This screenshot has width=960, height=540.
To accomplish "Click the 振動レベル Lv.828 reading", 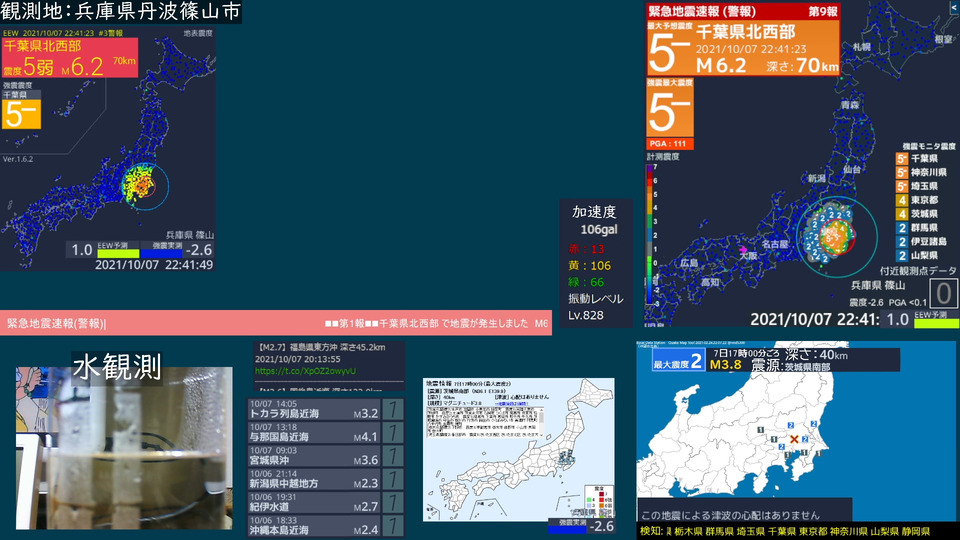I will 595,307.
